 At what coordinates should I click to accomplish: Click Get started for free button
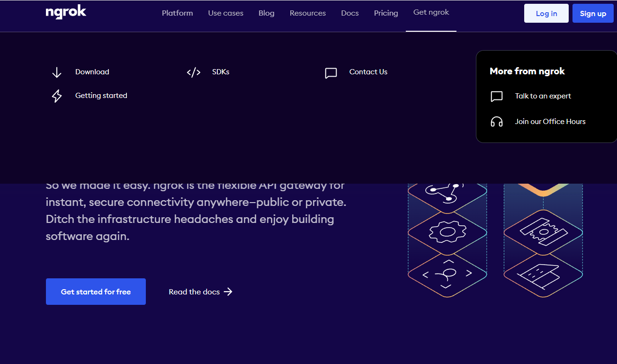pos(96,292)
